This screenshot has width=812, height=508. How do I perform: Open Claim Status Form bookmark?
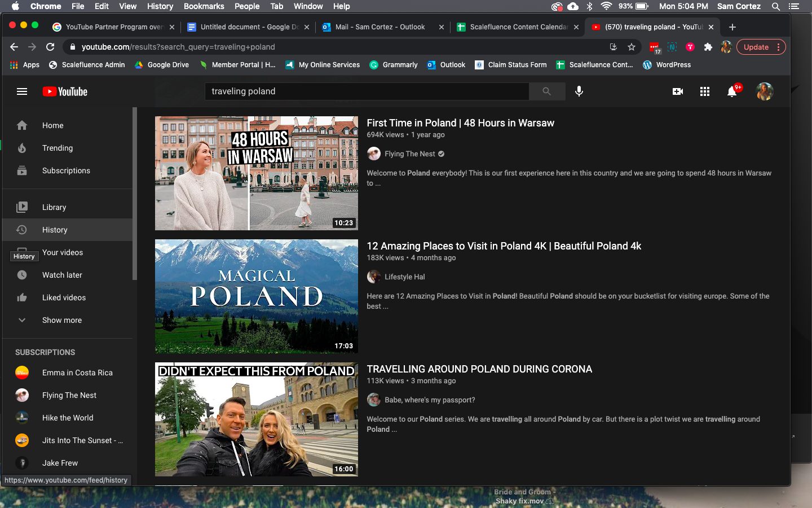(511, 65)
